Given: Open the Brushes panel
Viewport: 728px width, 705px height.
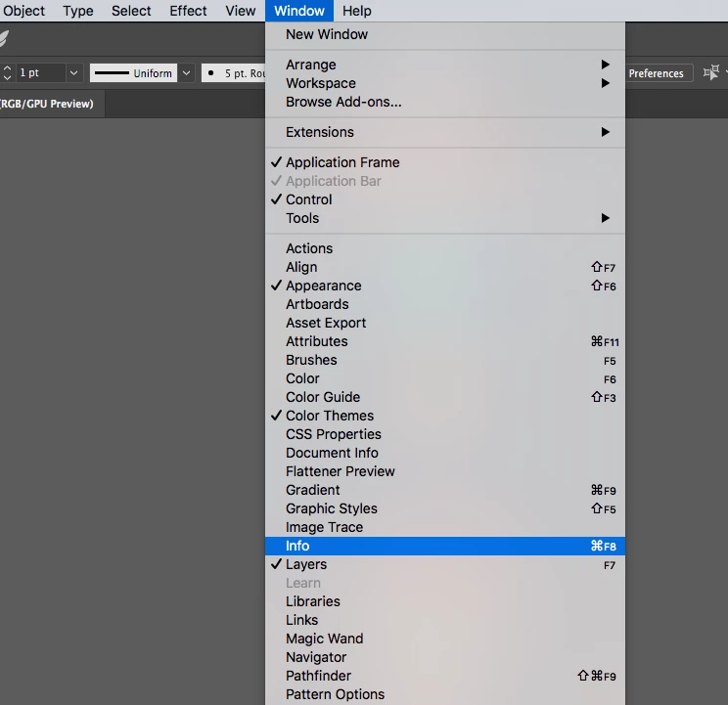Looking at the screenshot, I should pyautogui.click(x=445, y=360).
